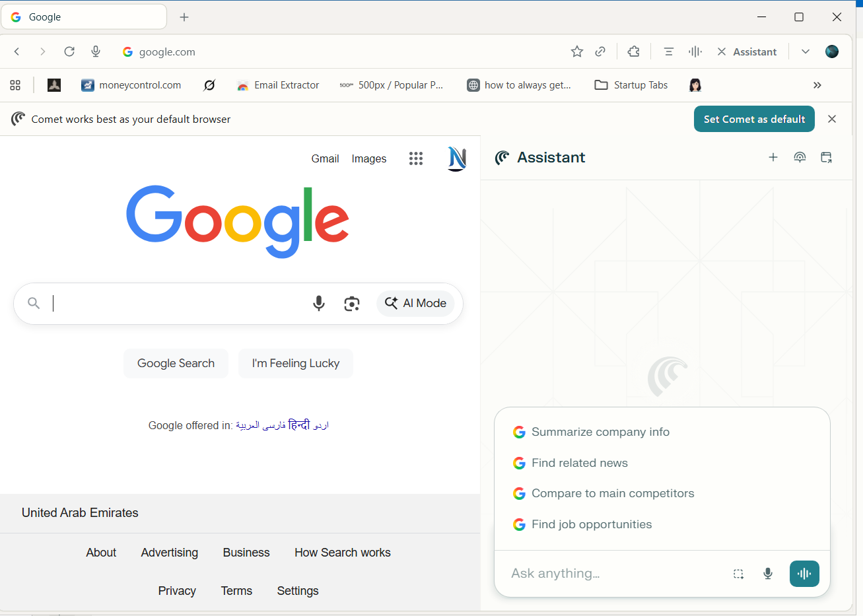Show more bookmarks with double chevron
863x616 pixels.
click(x=817, y=85)
